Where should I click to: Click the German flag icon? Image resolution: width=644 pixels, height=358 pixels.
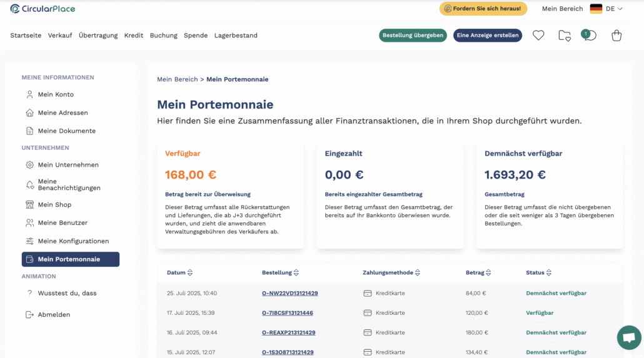click(x=596, y=9)
